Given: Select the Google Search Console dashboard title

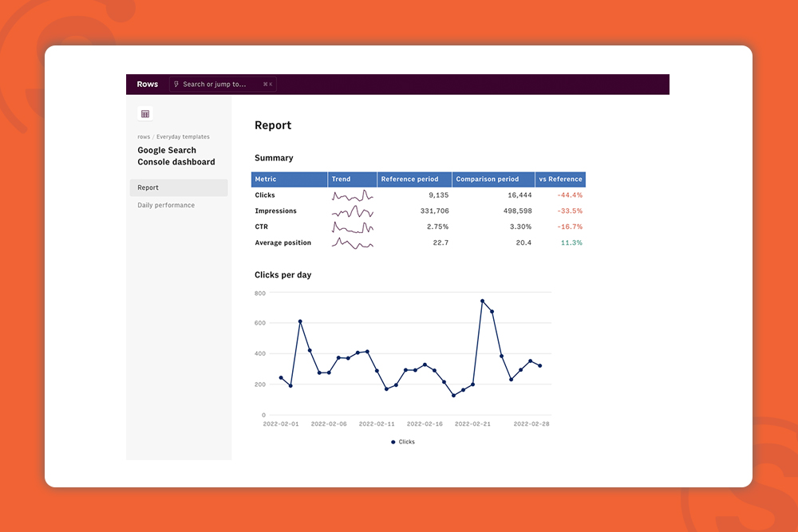Looking at the screenshot, I should click(x=176, y=156).
